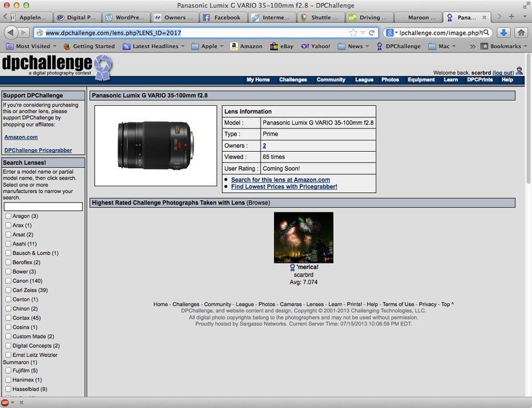This screenshot has height=408, width=532.
Task: Open the DPChallenge Pricegrabber link
Action: point(38,150)
